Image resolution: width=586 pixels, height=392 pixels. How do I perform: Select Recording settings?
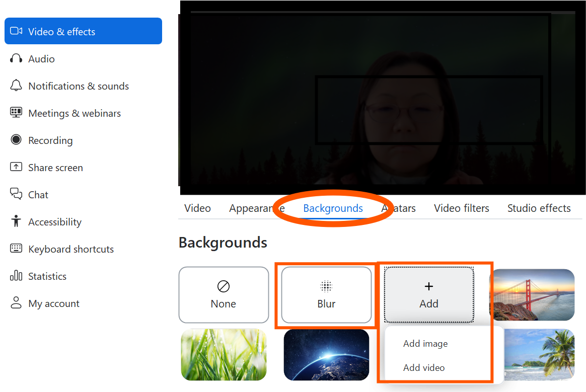point(84,140)
